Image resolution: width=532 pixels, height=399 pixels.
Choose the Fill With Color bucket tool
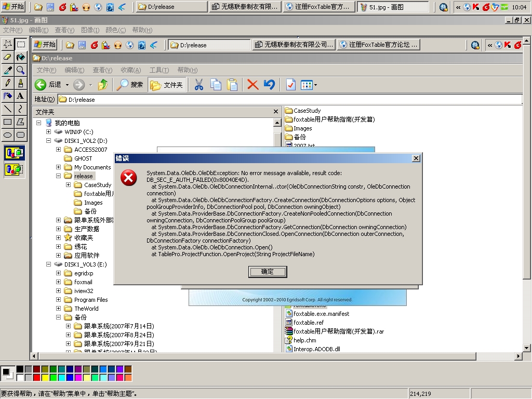pos(20,57)
